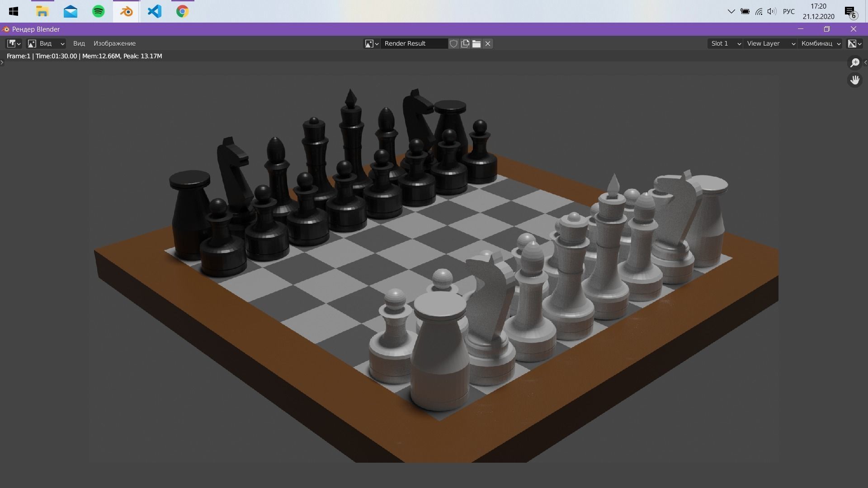Open the Вид mode dropdown
The image size is (868, 488).
tap(46, 43)
